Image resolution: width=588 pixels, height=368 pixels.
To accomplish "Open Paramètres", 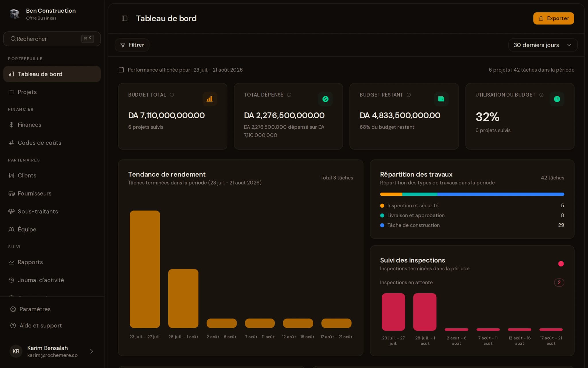I will tap(52, 309).
